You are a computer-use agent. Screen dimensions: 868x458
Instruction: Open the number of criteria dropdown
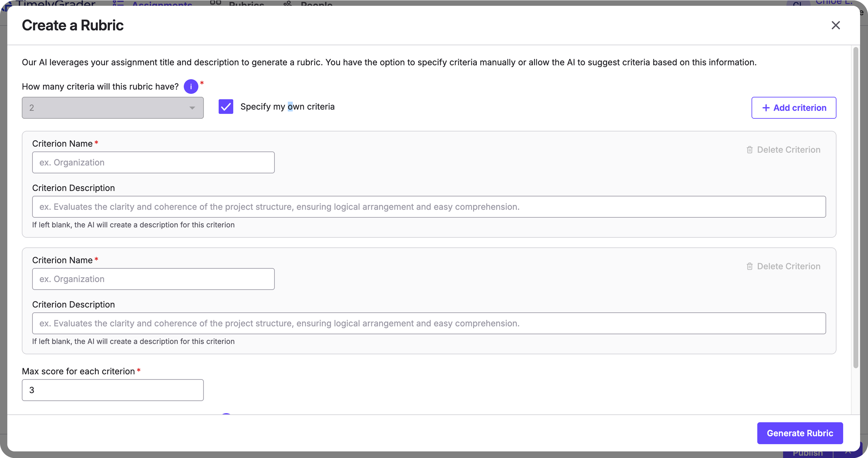click(x=113, y=108)
